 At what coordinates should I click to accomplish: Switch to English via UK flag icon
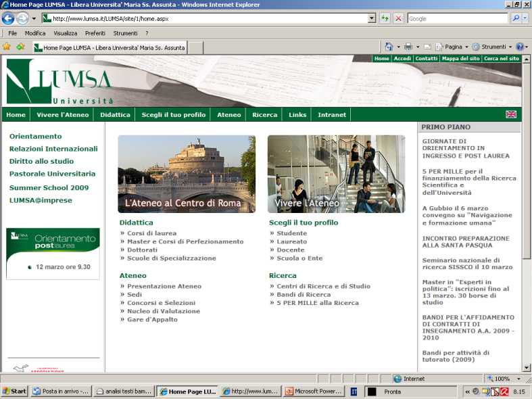pos(510,114)
